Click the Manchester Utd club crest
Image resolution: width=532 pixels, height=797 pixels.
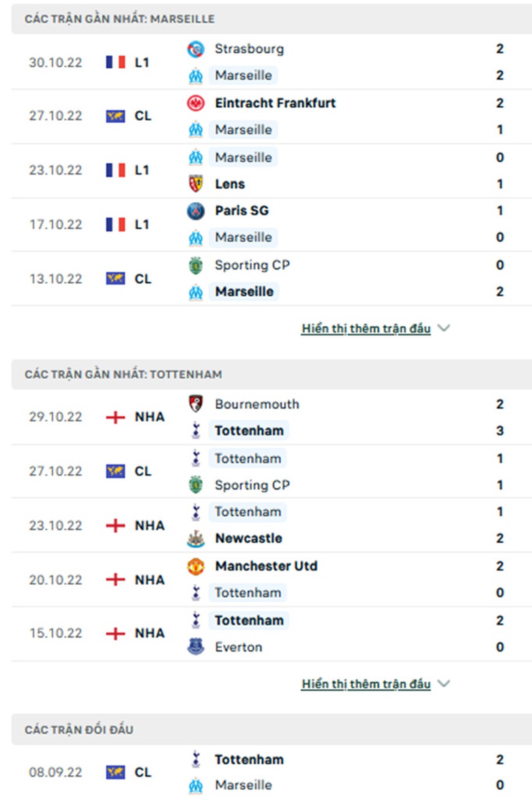click(x=196, y=566)
